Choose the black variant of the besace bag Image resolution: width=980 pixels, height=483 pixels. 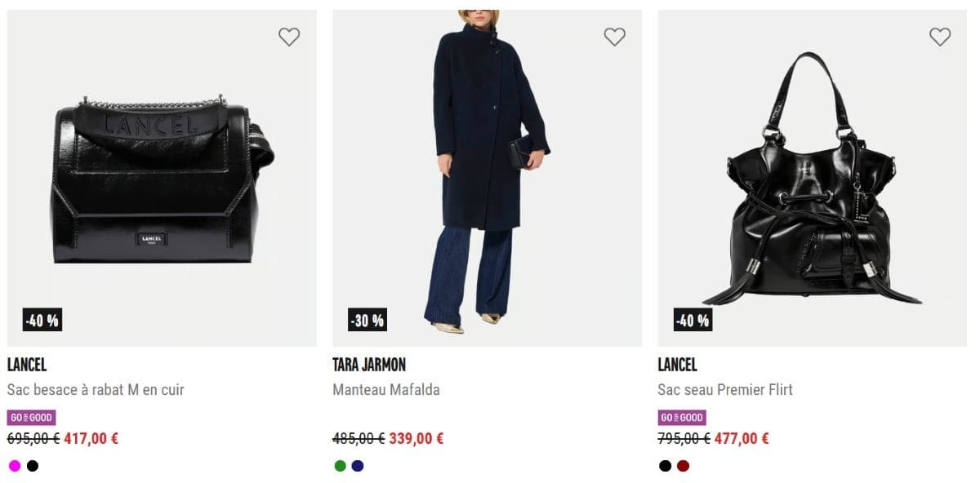click(31, 466)
